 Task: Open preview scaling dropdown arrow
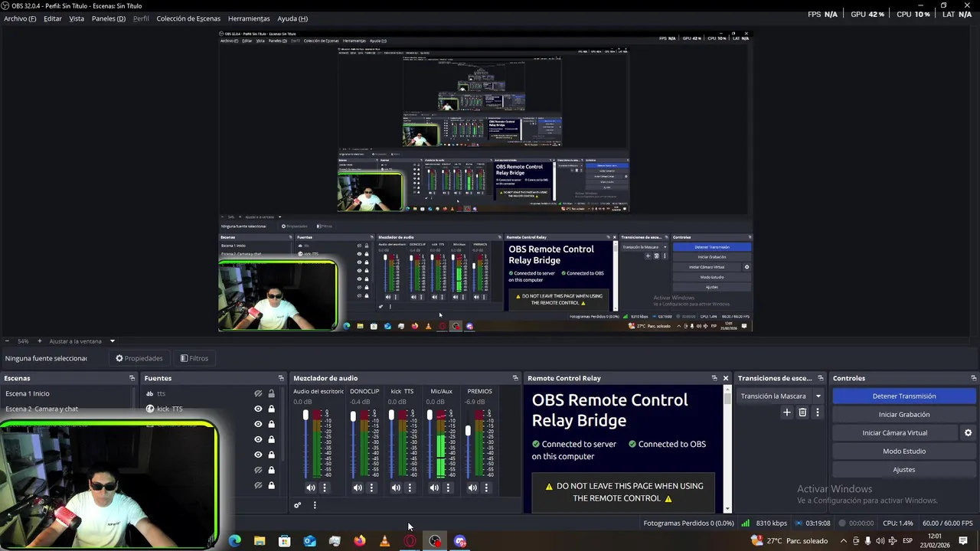coord(112,341)
